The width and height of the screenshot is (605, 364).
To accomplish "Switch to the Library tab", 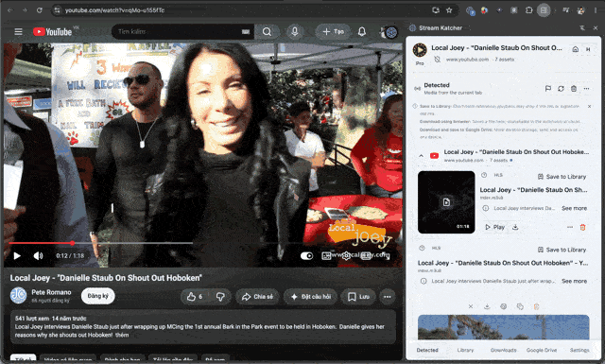I will point(465,350).
